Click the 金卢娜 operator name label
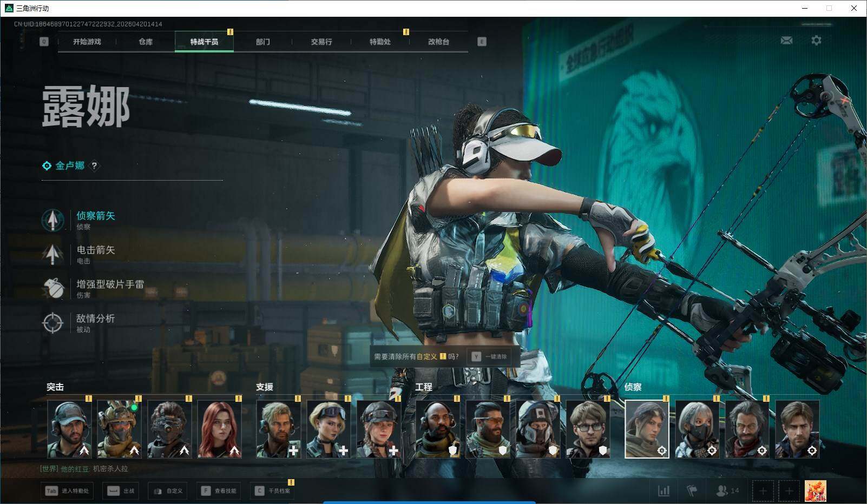Screen dimensions: 867x504 coord(70,166)
